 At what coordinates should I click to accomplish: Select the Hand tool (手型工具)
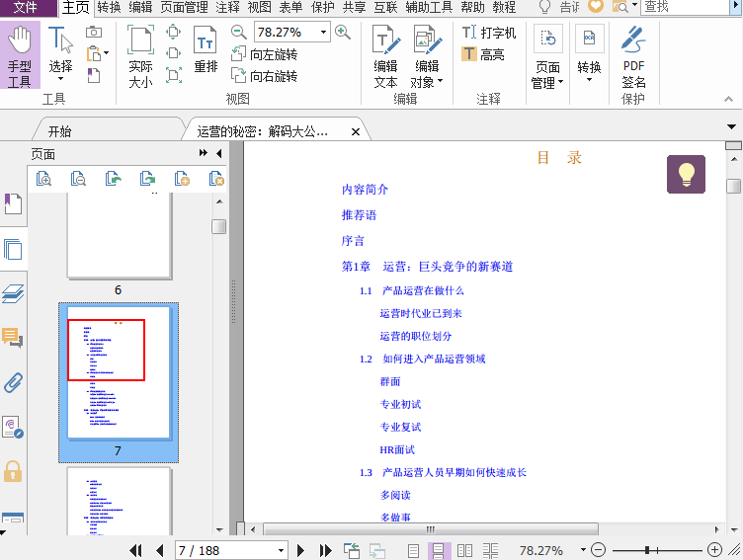[x=20, y=56]
